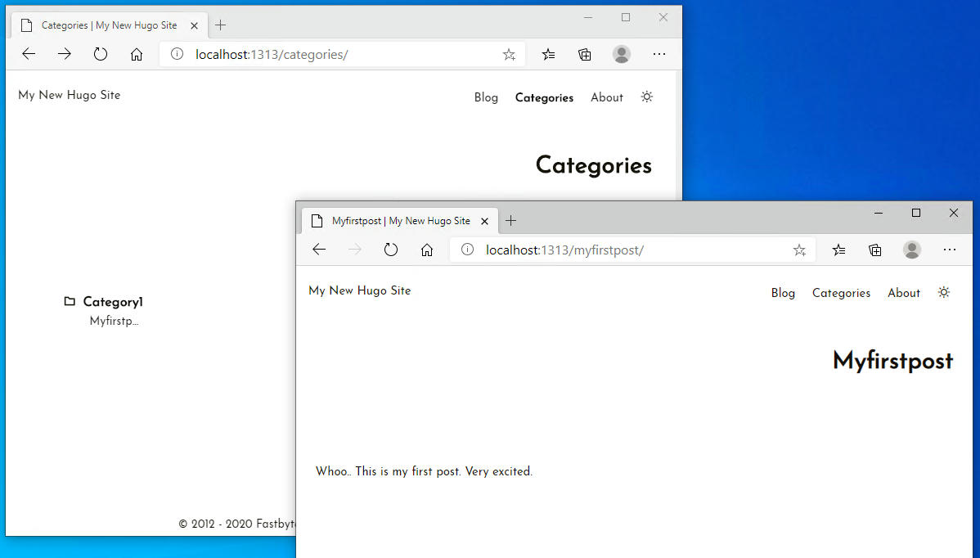Screen dimensions: 980x558
Task: Toggle dark mode with the sun icon
Action: [647, 97]
